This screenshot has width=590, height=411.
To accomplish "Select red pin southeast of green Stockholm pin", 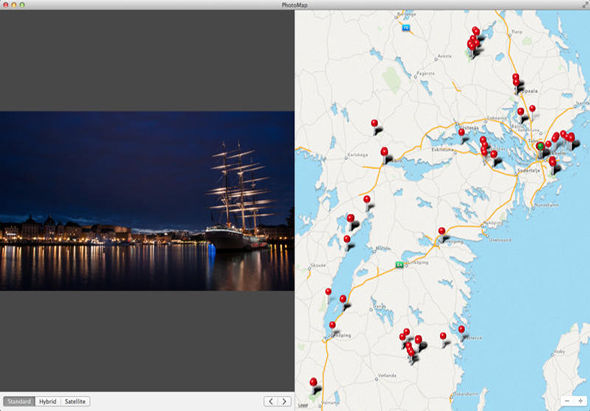I will (552, 162).
